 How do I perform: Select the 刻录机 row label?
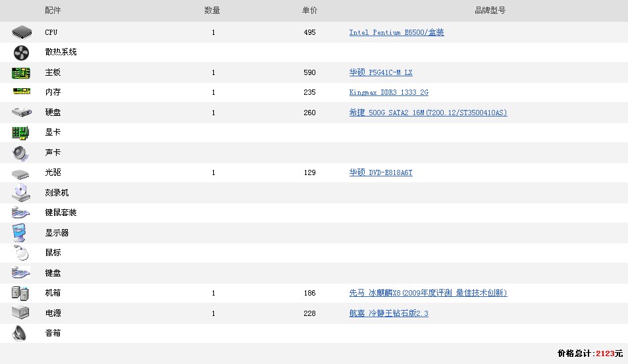pyautogui.click(x=57, y=193)
